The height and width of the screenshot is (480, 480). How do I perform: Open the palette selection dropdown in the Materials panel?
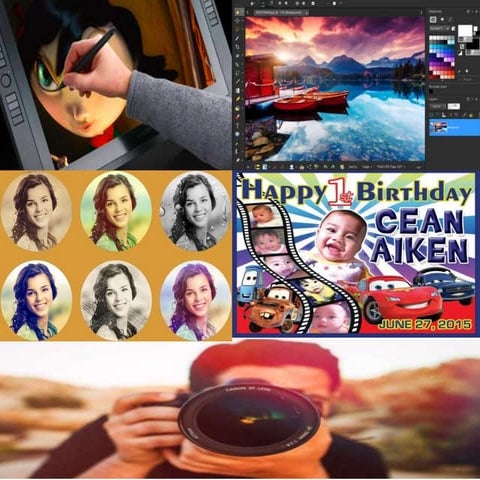coord(439,29)
